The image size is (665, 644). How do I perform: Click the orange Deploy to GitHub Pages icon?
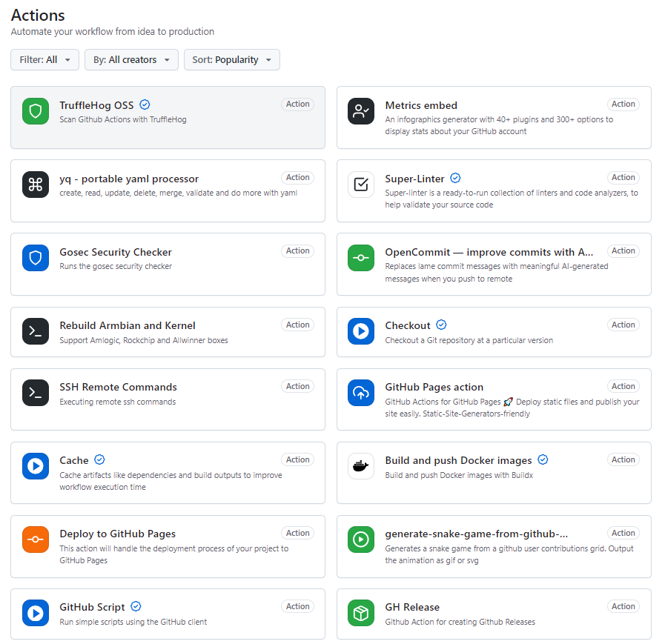(x=36, y=540)
